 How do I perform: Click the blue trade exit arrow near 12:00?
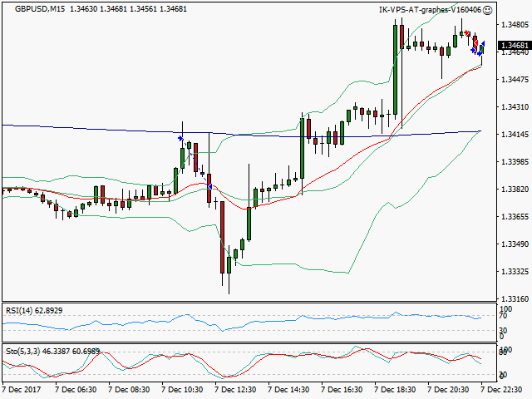click(211, 186)
